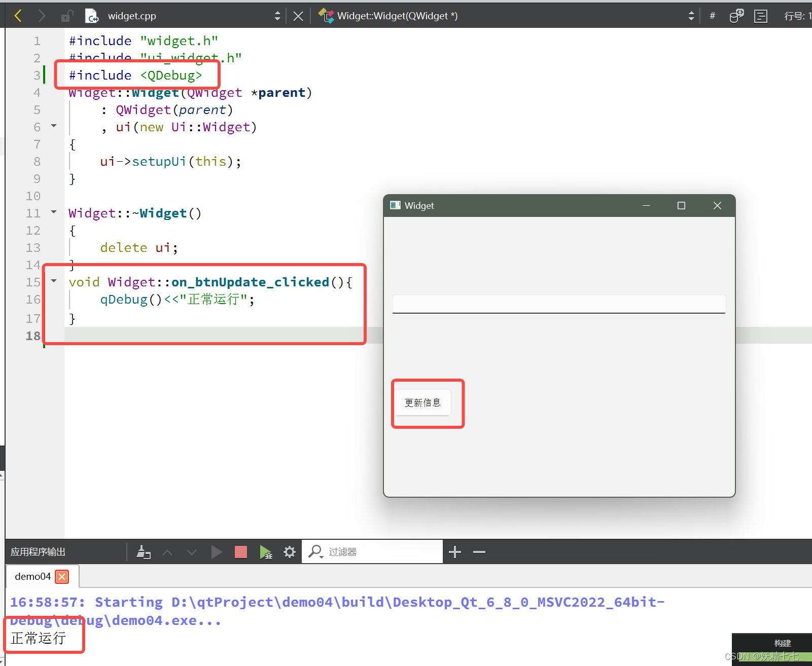This screenshot has height=666, width=812.
Task: Click the Widget window title bar icon
Action: [395, 205]
